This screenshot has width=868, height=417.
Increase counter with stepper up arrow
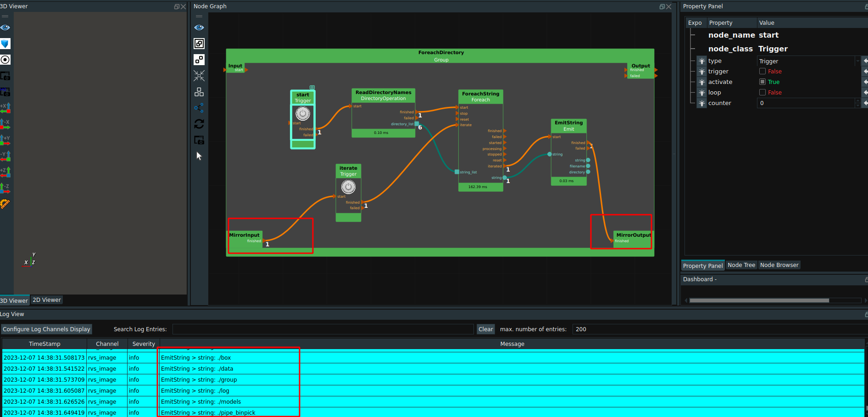857,100
